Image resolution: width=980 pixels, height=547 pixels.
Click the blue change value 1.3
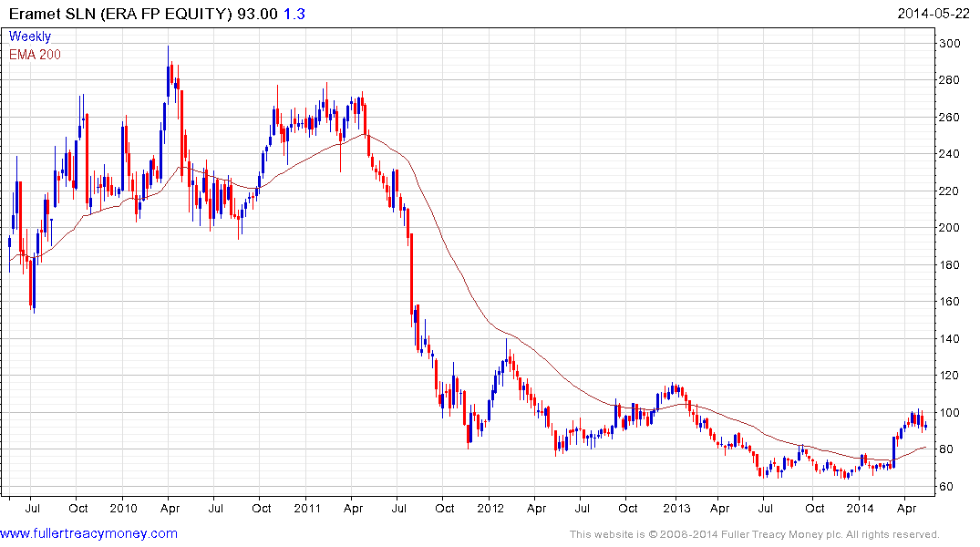pyautogui.click(x=294, y=14)
